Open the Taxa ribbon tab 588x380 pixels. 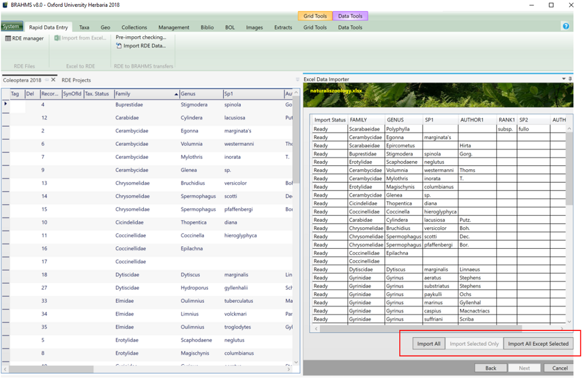click(x=85, y=28)
